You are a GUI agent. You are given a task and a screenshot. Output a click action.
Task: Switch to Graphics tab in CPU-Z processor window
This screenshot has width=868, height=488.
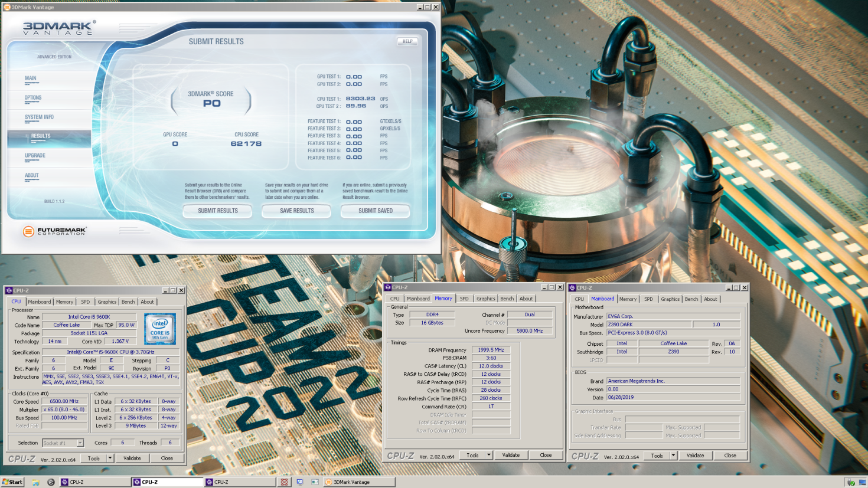coord(107,302)
